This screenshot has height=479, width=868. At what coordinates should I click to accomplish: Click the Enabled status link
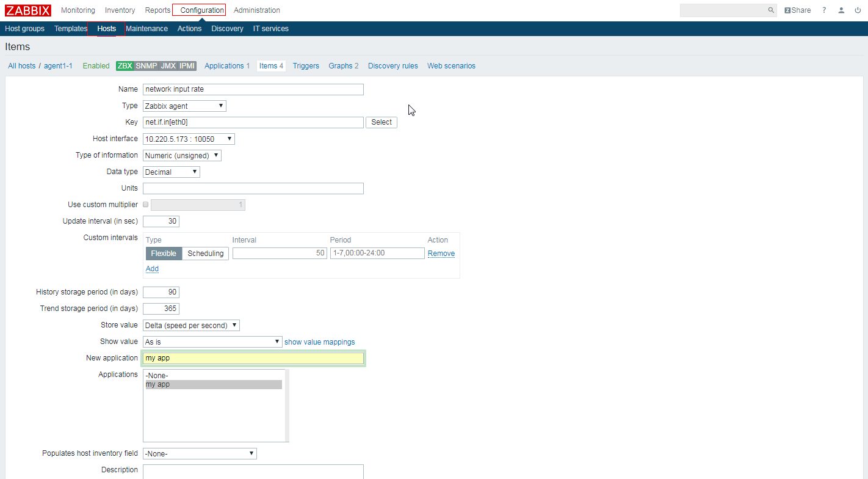pyautogui.click(x=96, y=66)
